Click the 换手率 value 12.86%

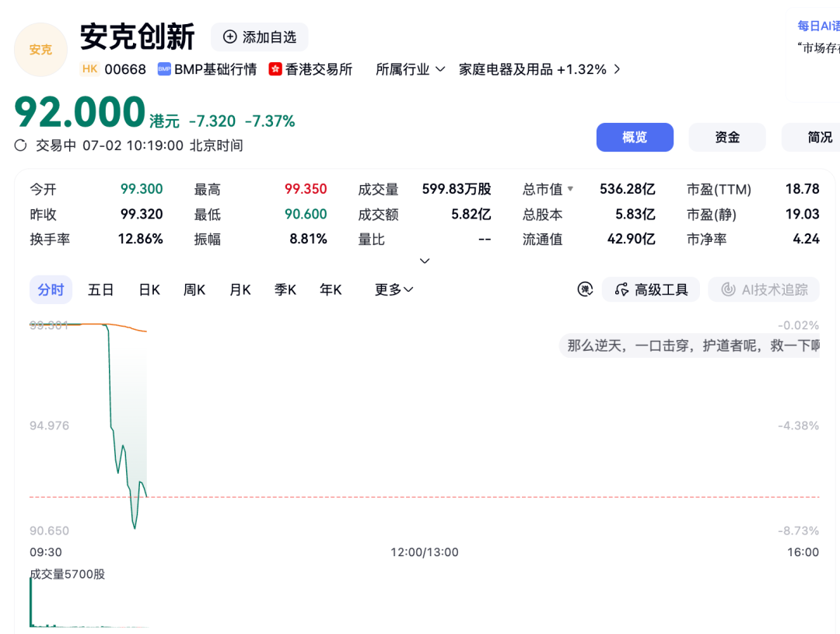click(140, 239)
